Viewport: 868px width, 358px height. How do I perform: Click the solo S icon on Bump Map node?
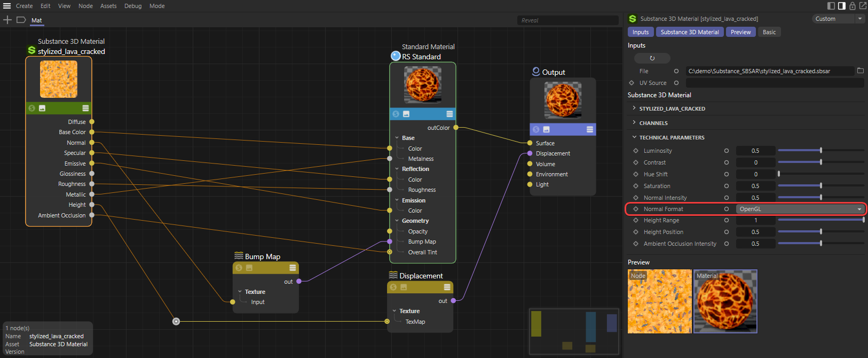click(239, 268)
